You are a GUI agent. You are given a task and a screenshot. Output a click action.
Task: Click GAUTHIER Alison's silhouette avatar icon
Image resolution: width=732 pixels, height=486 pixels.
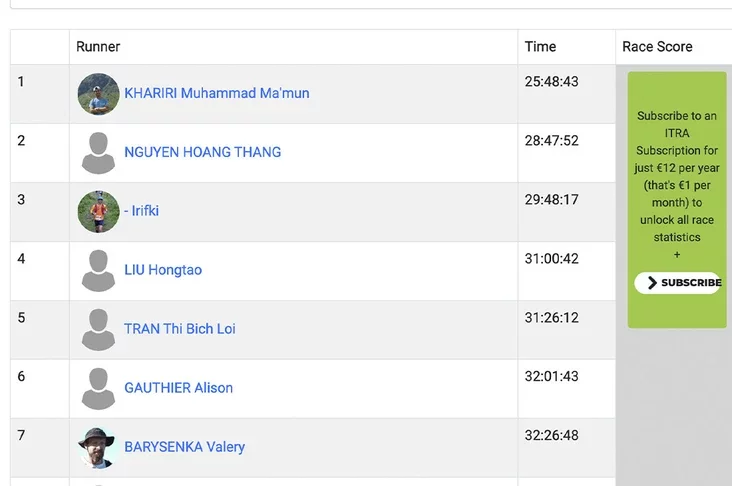pos(98,389)
